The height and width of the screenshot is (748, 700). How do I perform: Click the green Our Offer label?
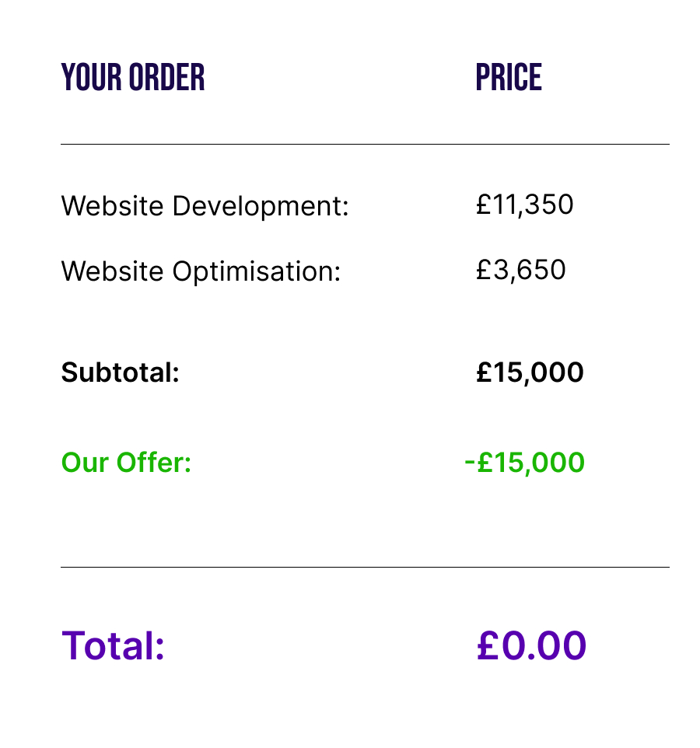click(x=127, y=463)
